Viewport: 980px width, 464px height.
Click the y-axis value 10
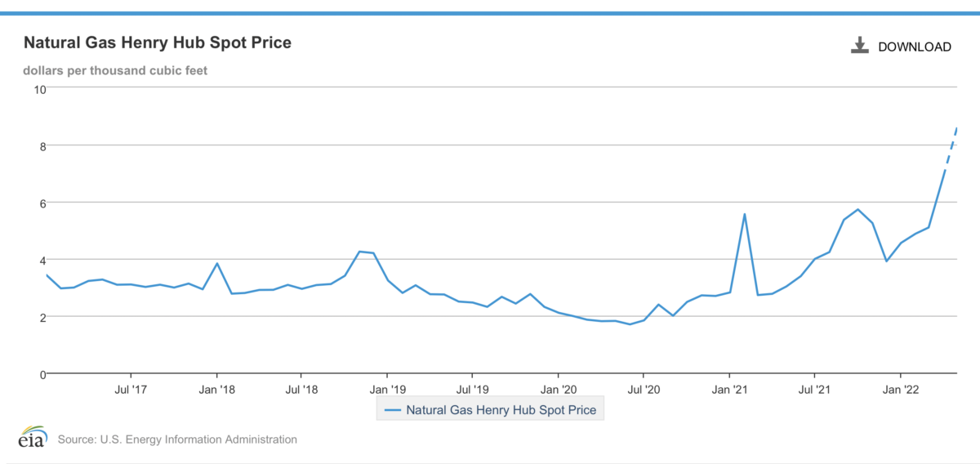point(39,89)
